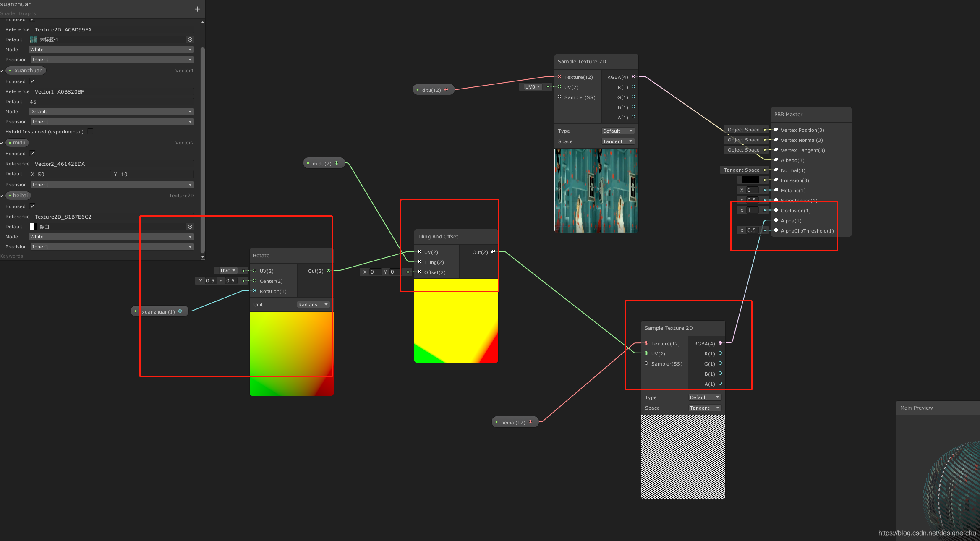Open the UV0 dropdown beside Rotate node
The image size is (980, 541).
point(228,271)
